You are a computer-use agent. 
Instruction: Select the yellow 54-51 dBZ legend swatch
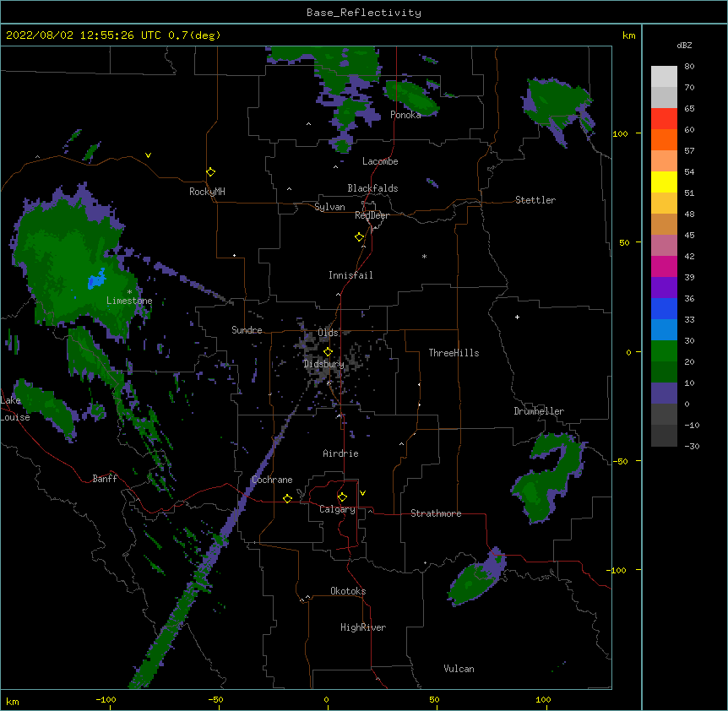pyautogui.click(x=664, y=182)
